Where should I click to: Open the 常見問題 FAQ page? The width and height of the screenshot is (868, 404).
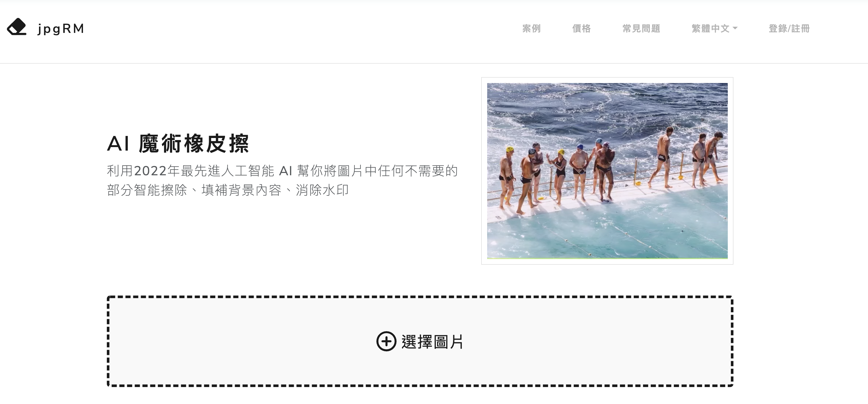(641, 28)
